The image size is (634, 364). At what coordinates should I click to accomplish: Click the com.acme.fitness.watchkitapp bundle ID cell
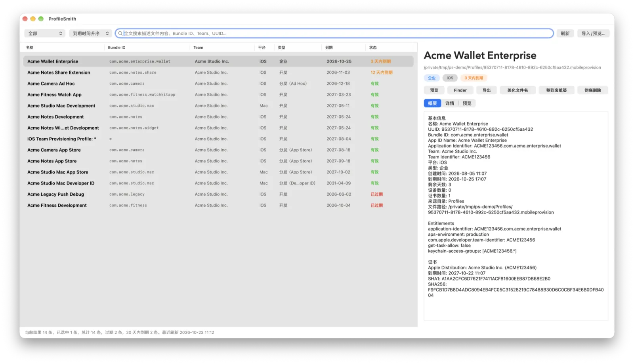point(142,95)
